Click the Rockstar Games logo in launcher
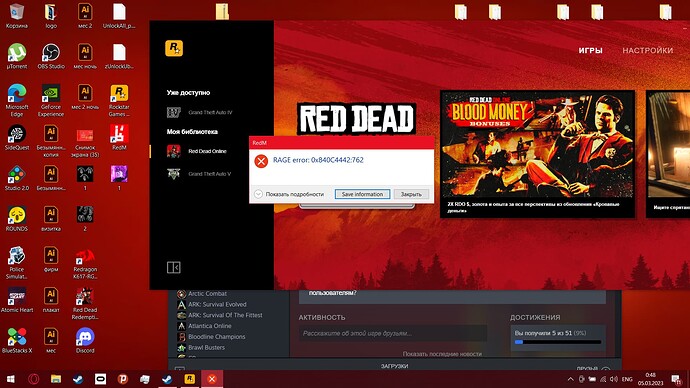 point(174,48)
